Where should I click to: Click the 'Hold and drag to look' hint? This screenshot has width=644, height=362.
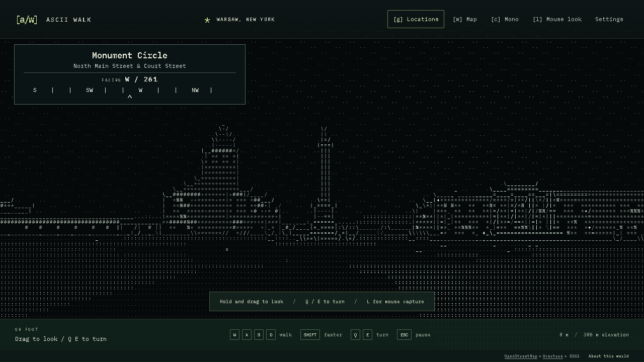252,302
